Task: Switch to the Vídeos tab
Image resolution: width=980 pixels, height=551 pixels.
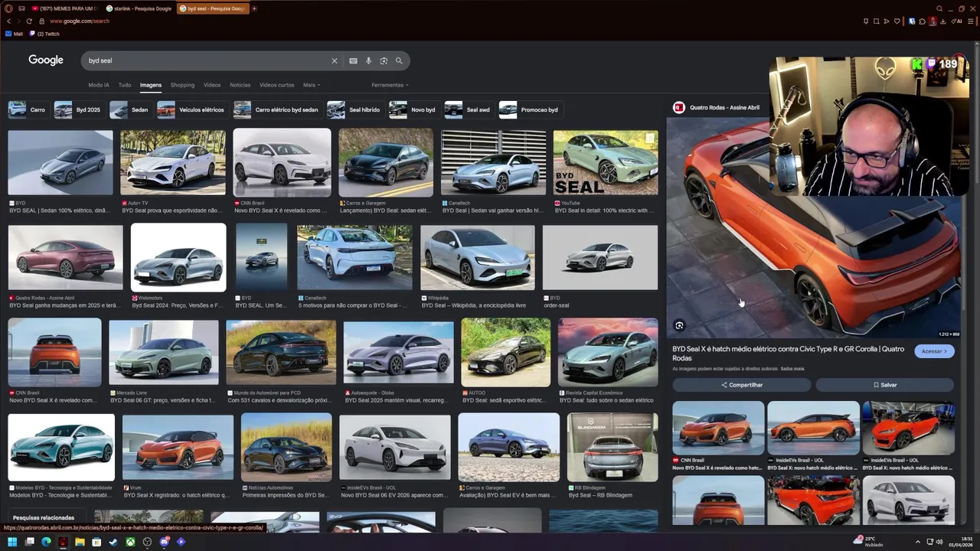Action: click(212, 85)
